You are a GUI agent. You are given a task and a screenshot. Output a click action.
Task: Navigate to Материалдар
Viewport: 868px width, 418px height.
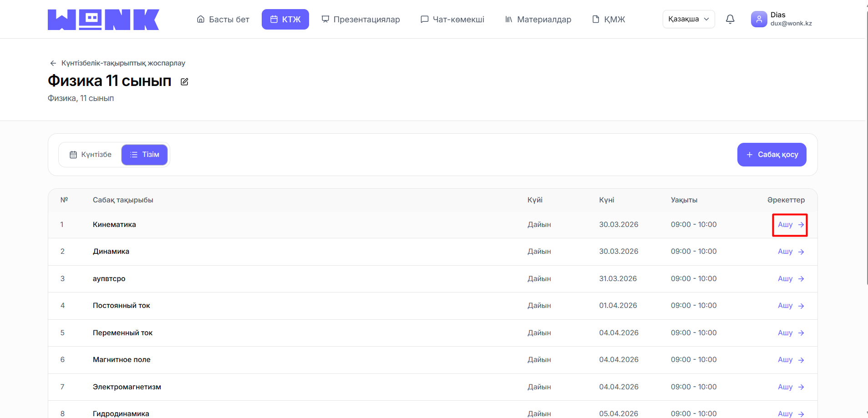(x=538, y=20)
